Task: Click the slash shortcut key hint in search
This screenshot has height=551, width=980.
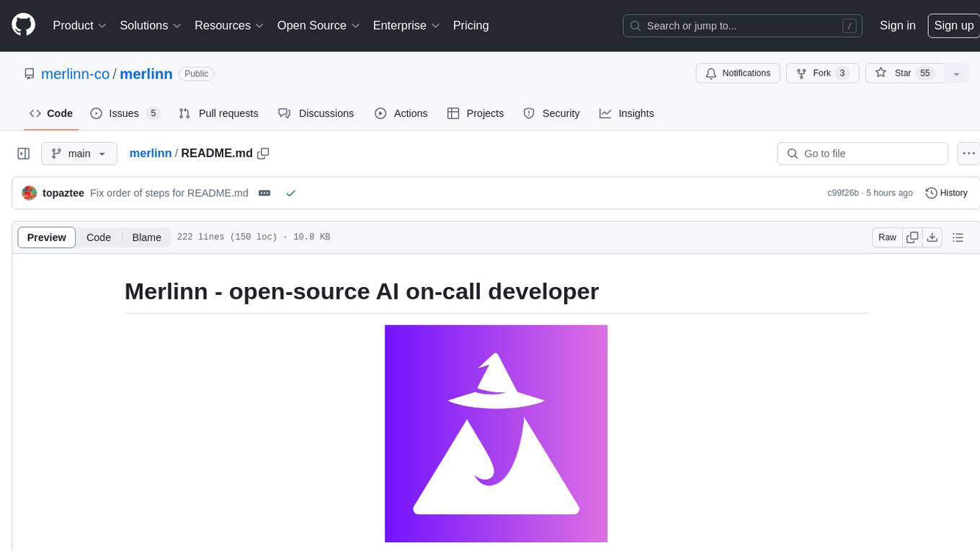Action: click(x=850, y=26)
